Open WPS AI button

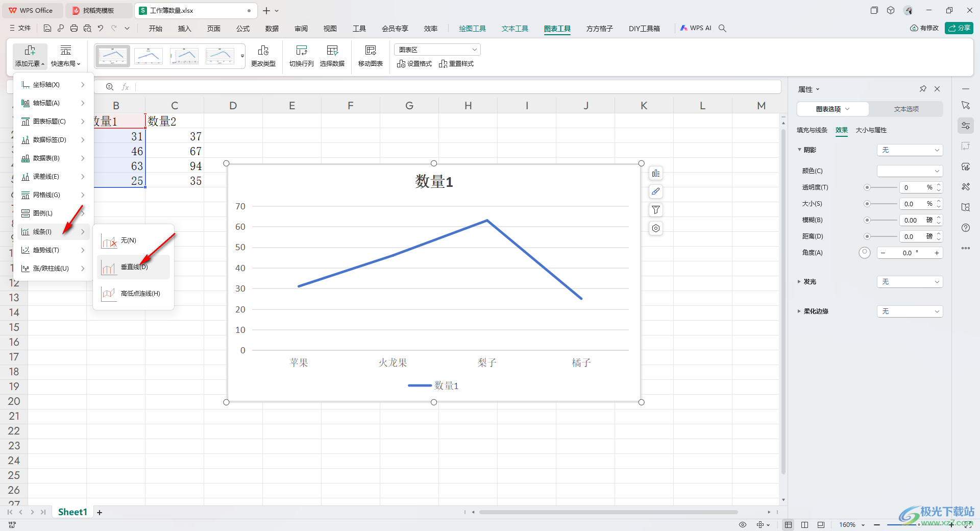pyautogui.click(x=696, y=28)
